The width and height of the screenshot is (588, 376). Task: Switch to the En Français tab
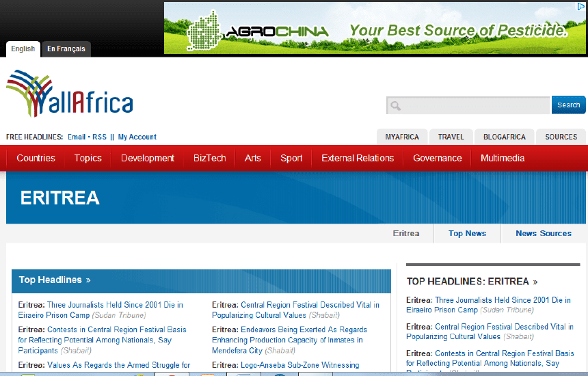pos(66,49)
